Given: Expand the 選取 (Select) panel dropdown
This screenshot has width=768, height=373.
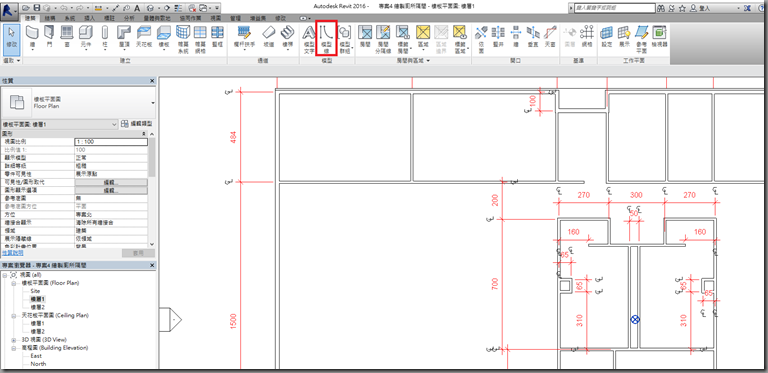Looking at the screenshot, I should [x=12, y=61].
